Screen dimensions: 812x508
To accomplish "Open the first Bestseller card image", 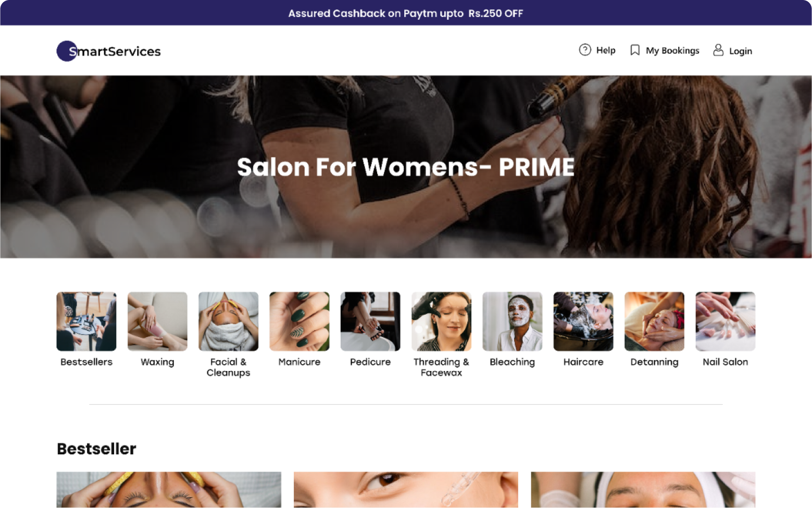I will coord(169,490).
